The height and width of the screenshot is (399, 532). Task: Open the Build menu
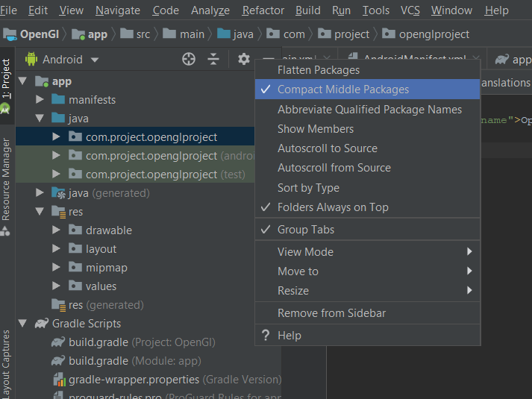307,10
